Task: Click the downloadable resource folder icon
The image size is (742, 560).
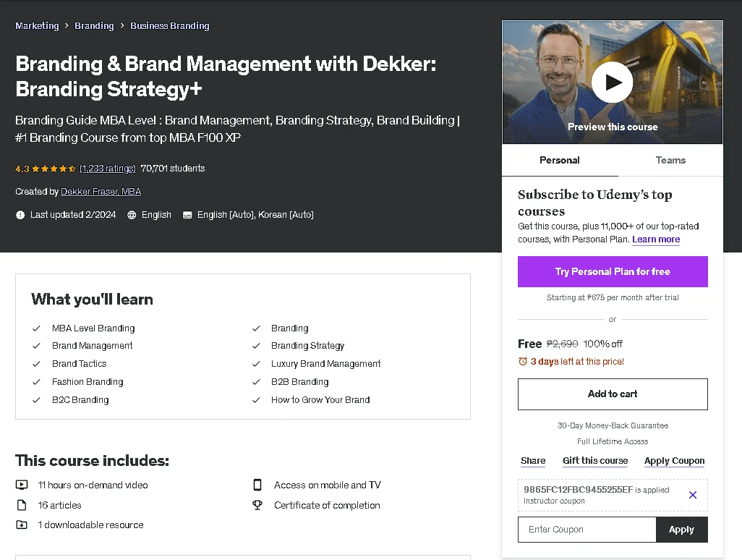Action: [22, 525]
